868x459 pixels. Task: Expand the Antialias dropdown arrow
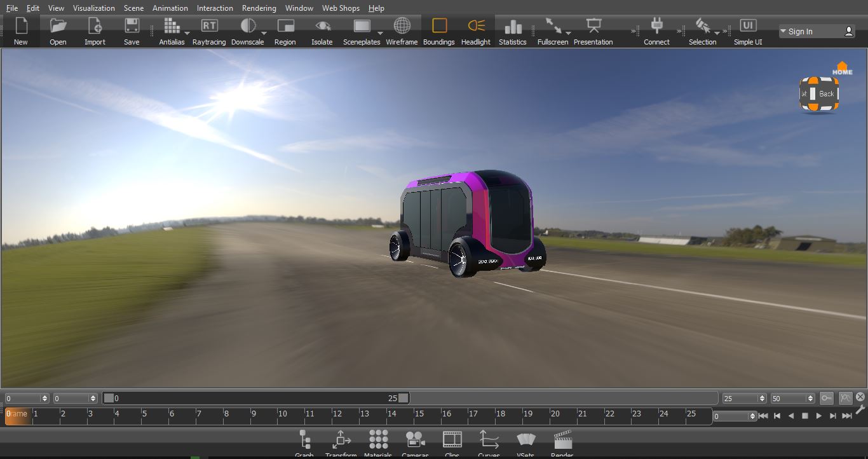tap(187, 33)
